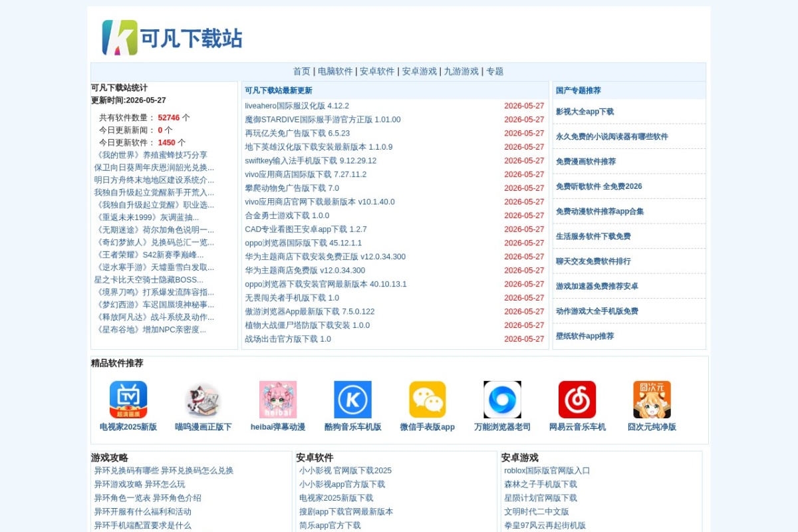The image size is (798, 532).
Task: Open CAD专业看图王安卓app下载 link
Action: point(306,229)
